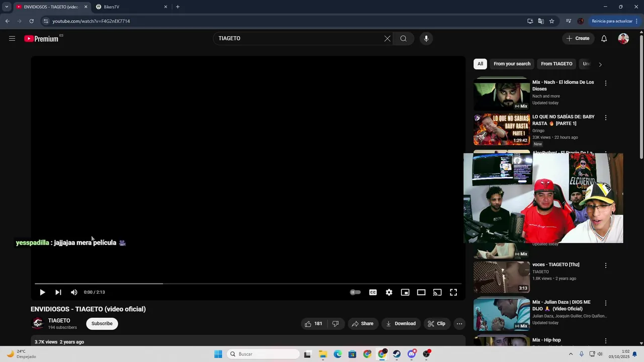Bookmark this page with star
Image resolution: width=644 pixels, height=362 pixels.
[x=552, y=21]
